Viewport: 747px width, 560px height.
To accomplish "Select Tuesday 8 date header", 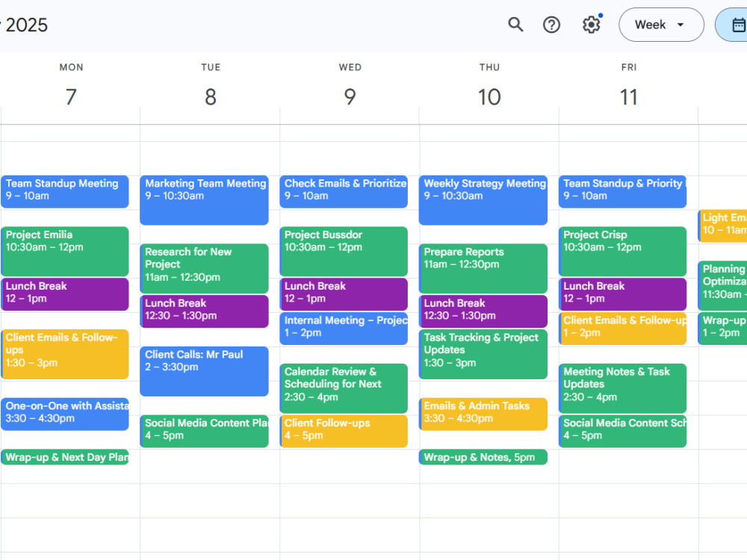I will (211, 96).
